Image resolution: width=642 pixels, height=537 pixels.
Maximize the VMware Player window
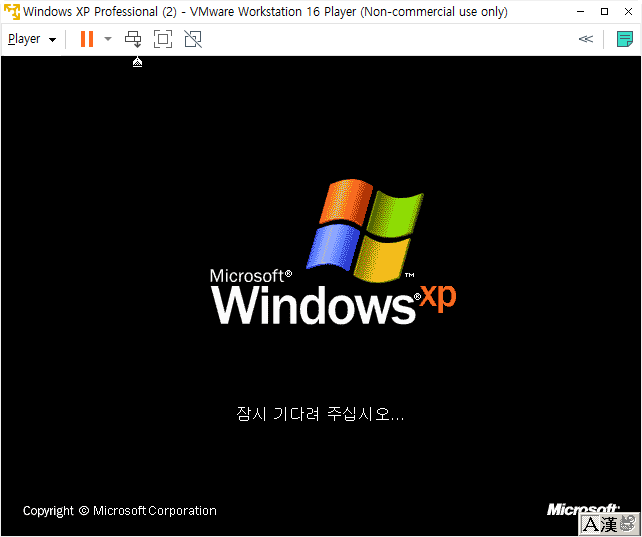[604, 11]
